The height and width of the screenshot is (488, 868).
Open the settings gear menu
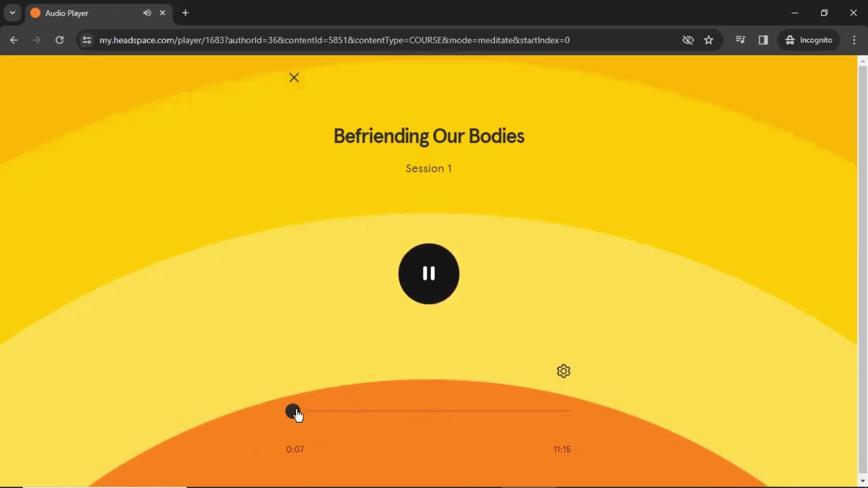point(563,371)
